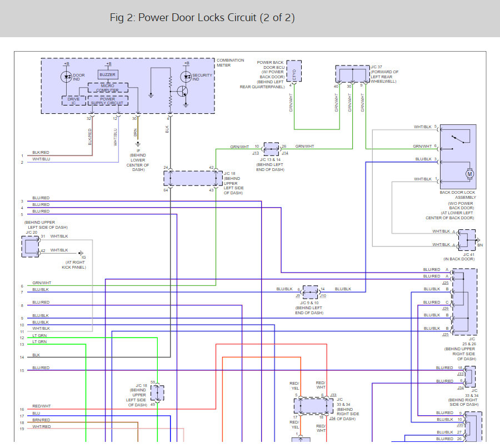Click the 'BRN/RED' label on line 18
Viewport: 500px width, 448px height.
[41, 420]
